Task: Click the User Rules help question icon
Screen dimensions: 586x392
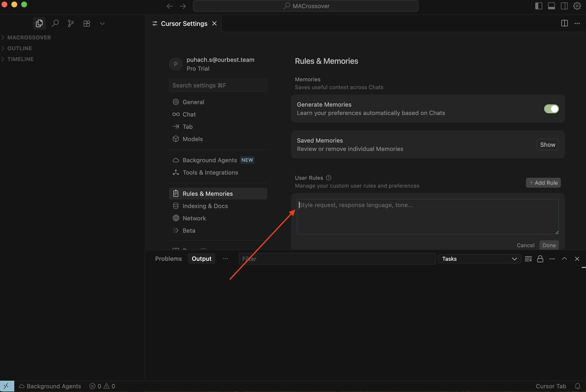Action: [x=328, y=178]
